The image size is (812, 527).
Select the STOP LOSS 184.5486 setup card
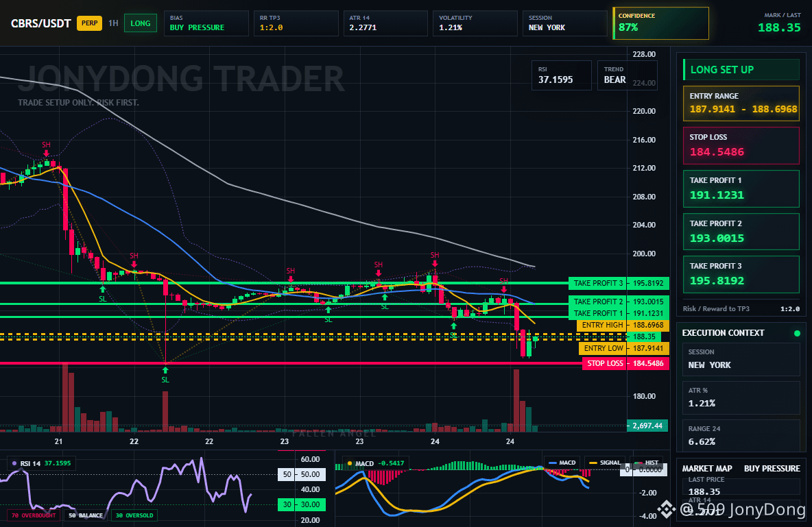point(741,145)
